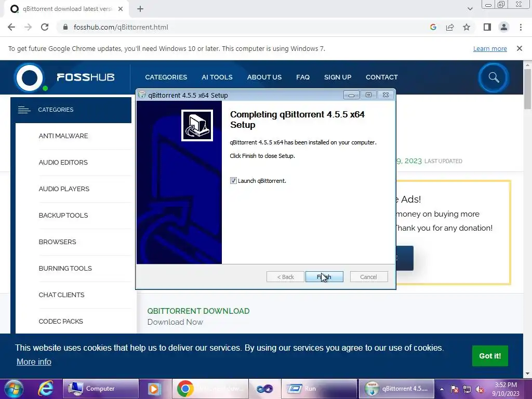Open the CONTACT nav item
The height and width of the screenshot is (399, 532).
[382, 77]
